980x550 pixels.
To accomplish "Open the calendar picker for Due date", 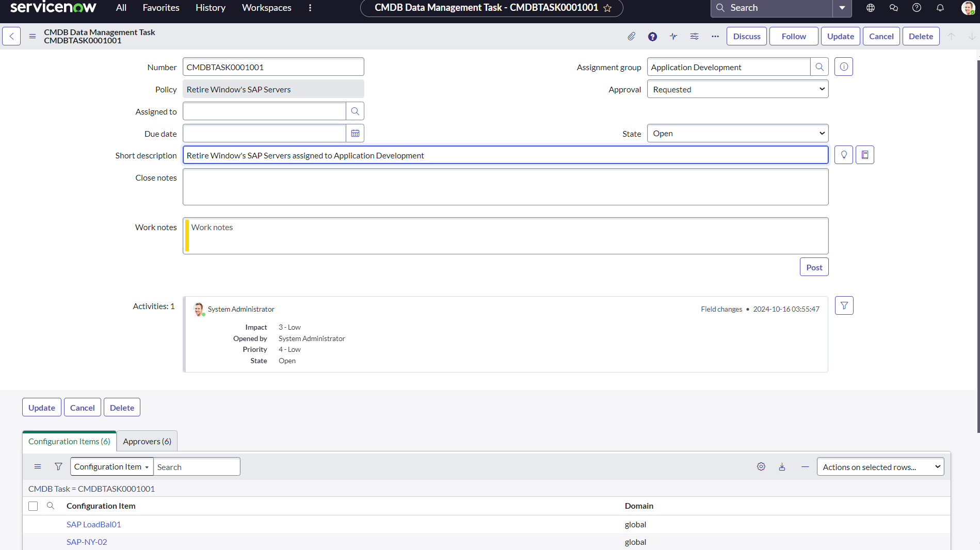I will coord(355,134).
